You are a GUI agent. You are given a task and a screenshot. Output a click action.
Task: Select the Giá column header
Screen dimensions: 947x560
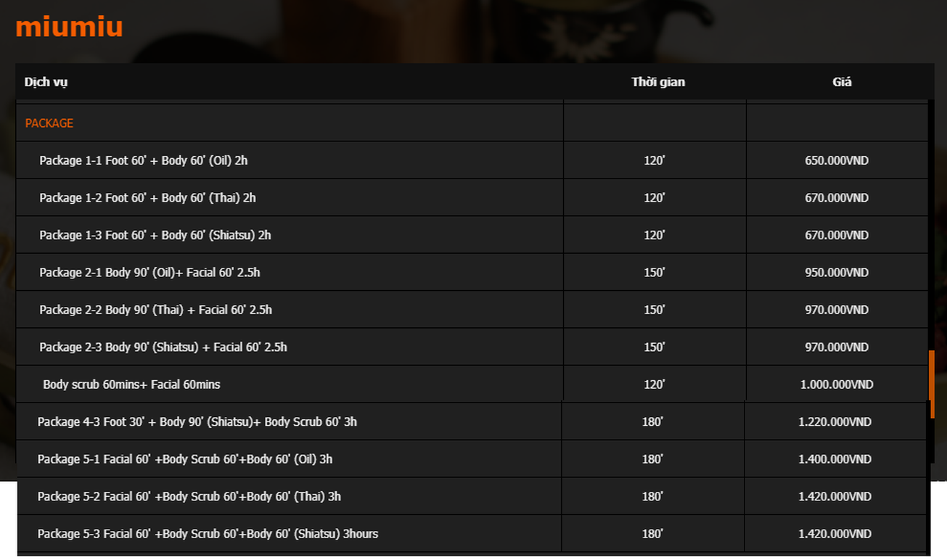[x=842, y=82]
